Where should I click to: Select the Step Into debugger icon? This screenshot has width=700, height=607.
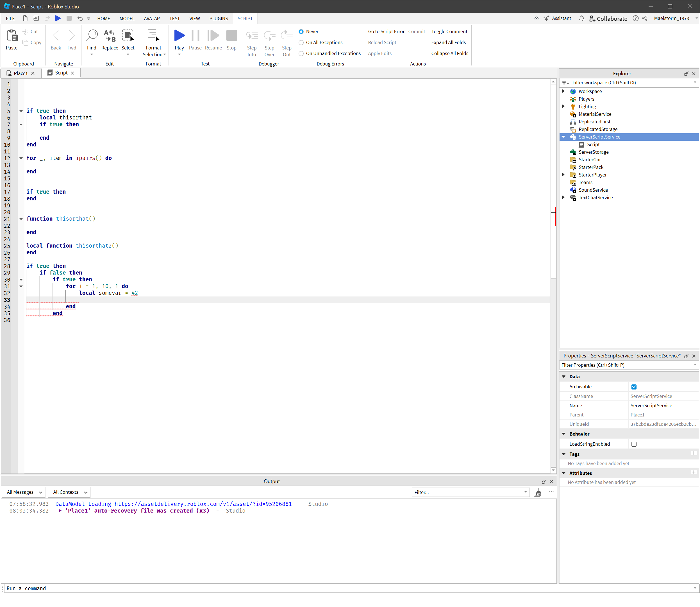point(252,35)
